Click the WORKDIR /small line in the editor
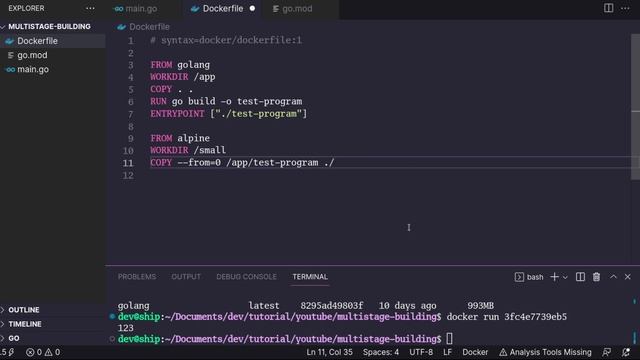Screen dimensions: 640x360 [188, 150]
